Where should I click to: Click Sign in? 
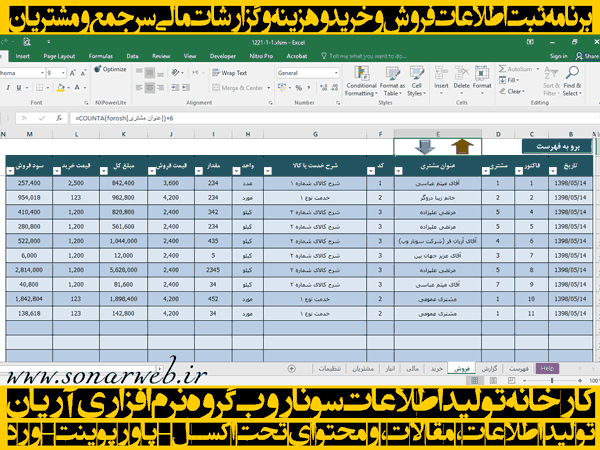pos(559,56)
